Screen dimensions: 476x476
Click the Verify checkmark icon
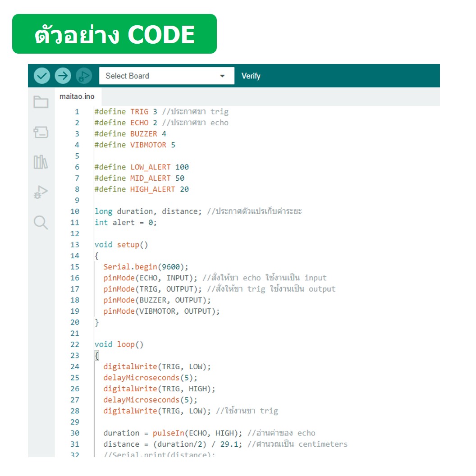pyautogui.click(x=41, y=75)
